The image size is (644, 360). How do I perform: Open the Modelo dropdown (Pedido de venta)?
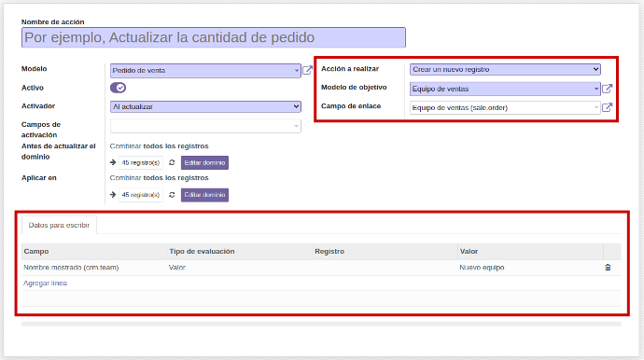point(205,71)
